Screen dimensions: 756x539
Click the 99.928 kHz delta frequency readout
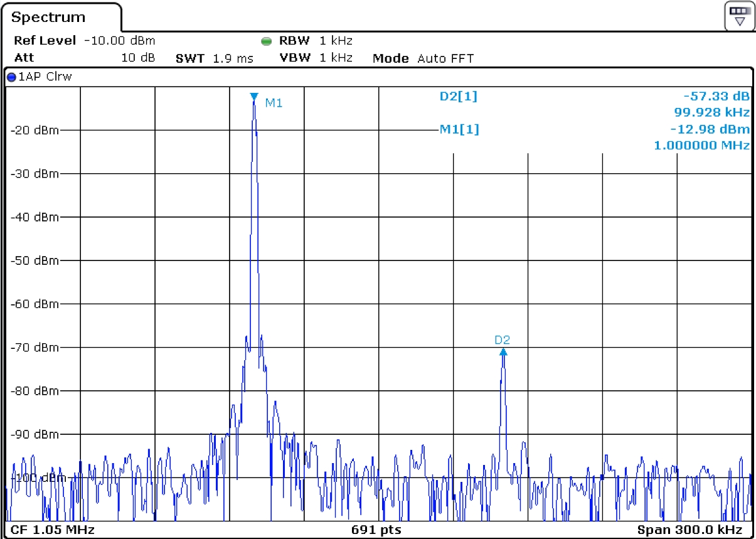[711, 113]
